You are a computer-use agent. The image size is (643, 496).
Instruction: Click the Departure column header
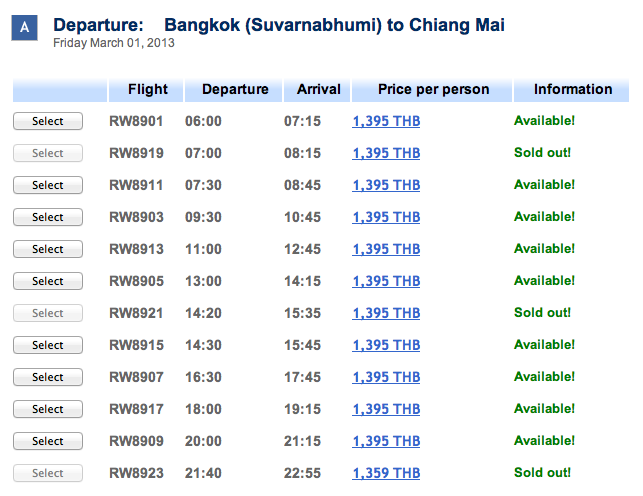coord(234,89)
